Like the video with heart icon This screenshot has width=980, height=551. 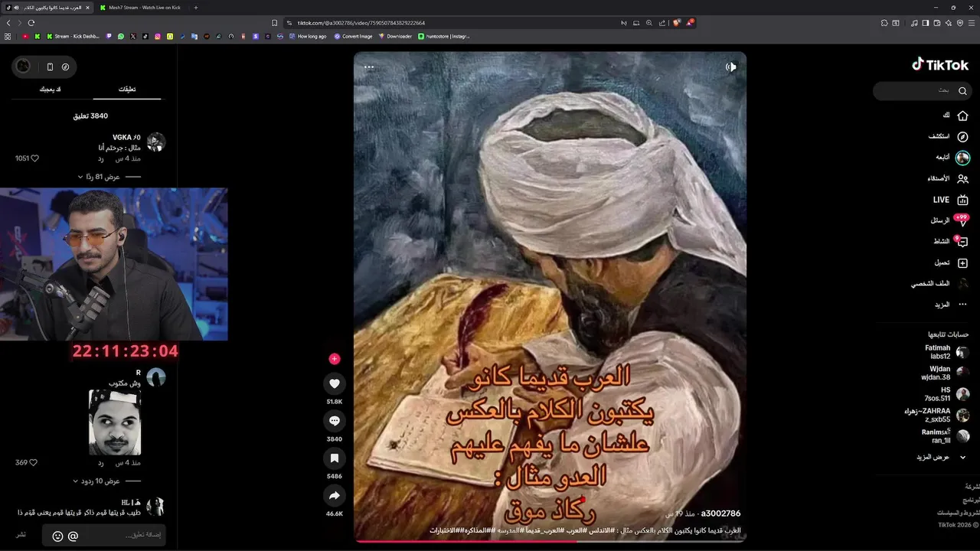(335, 383)
